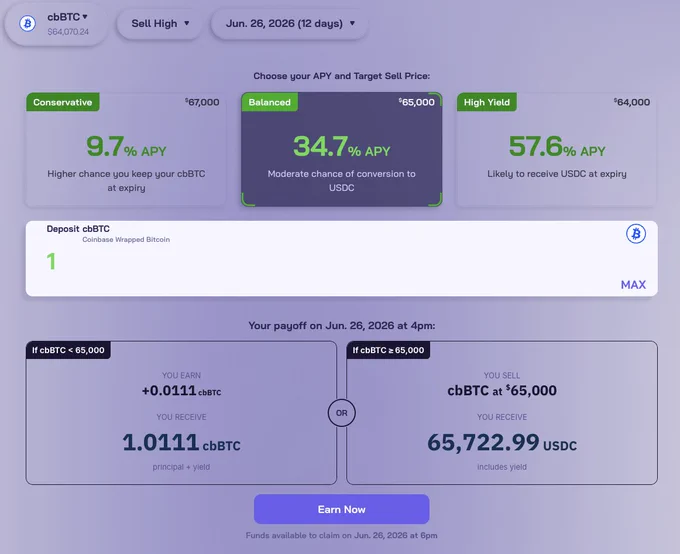Click the $64,070.24 price under cbBTC
Viewport: 680px width, 554px height.
tap(68, 32)
